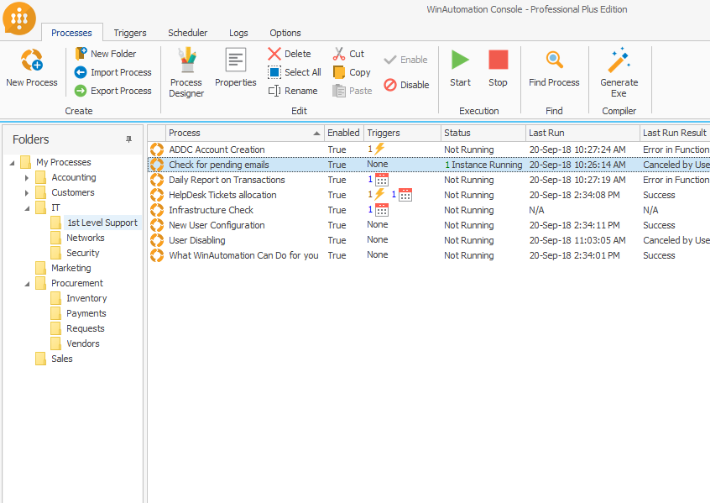Select the Networks folder
The height and width of the screenshot is (503, 710).
click(x=85, y=238)
